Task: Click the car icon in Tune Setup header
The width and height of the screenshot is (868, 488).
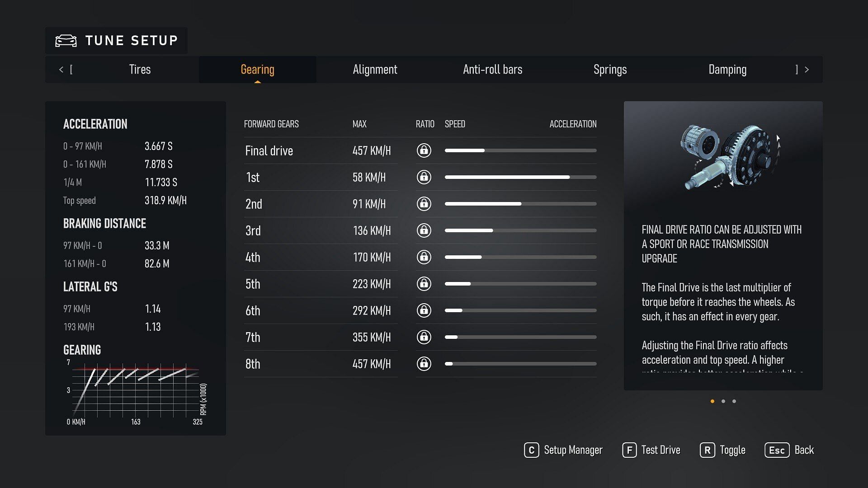Action: (66, 40)
